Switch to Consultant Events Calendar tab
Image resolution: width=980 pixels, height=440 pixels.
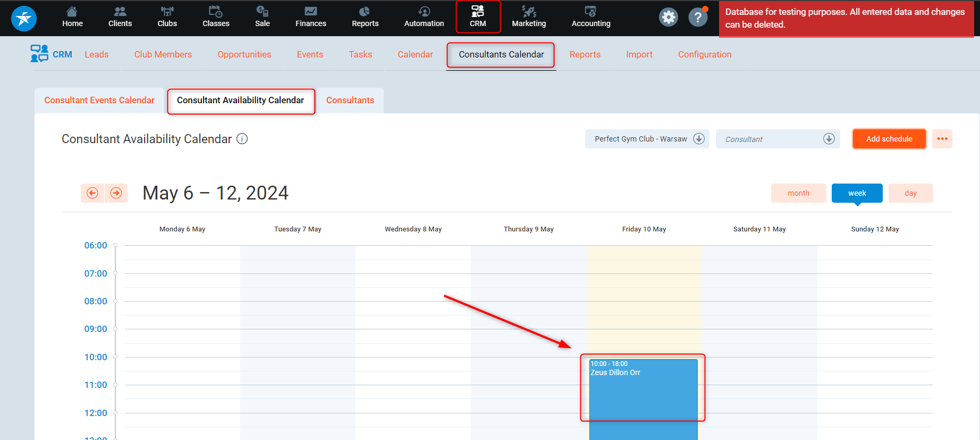pos(99,101)
